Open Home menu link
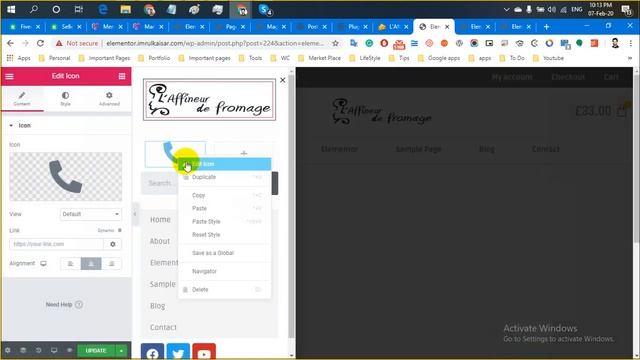Screen dimensions: 640x360 tap(160, 220)
